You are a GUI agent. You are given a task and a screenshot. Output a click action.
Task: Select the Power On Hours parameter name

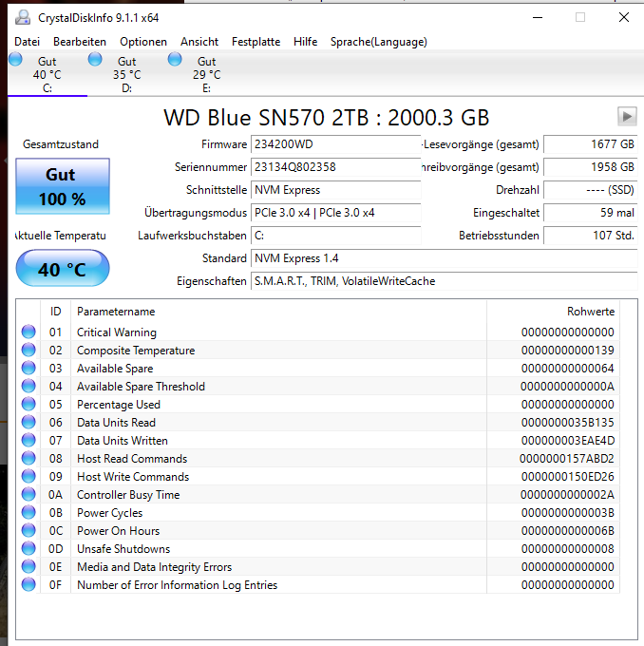(118, 531)
